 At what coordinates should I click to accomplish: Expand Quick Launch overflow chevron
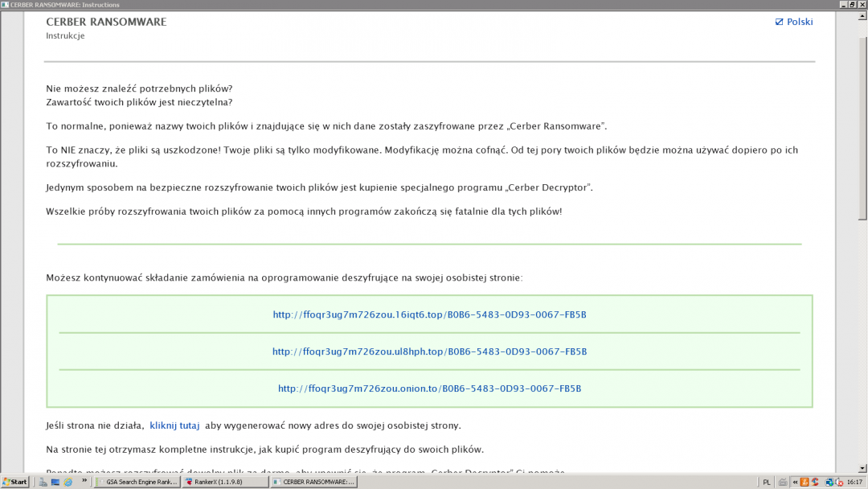[83, 482]
